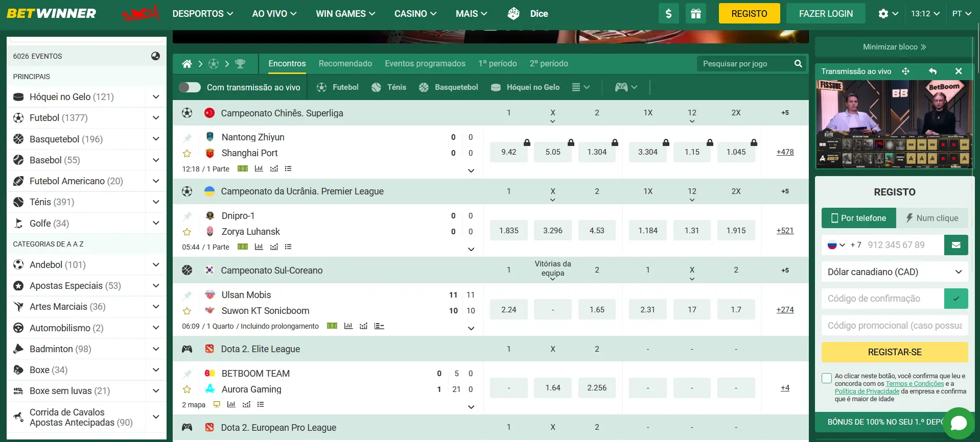Open WIN GAMES menu
The height and width of the screenshot is (442, 980).
345,14
